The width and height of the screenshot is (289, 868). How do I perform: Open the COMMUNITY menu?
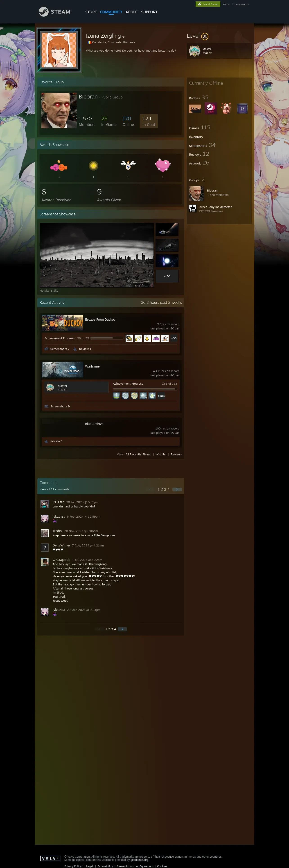pyautogui.click(x=111, y=12)
